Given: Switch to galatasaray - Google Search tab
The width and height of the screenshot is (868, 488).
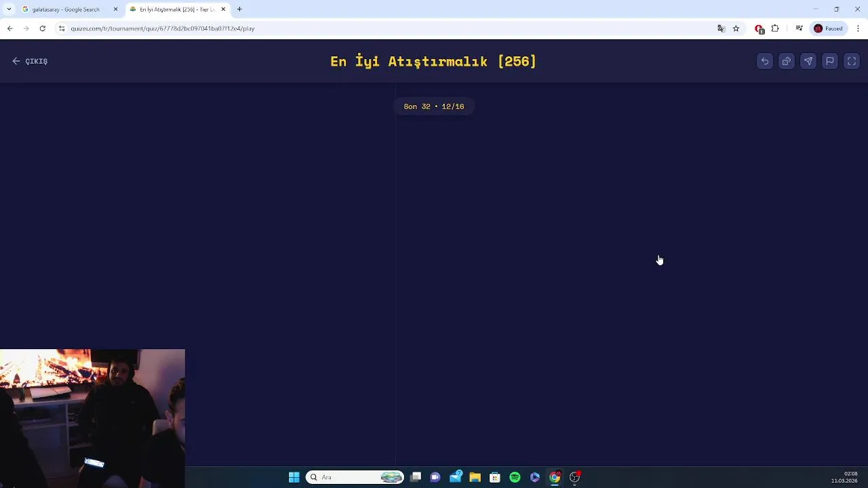Looking at the screenshot, I should 65,9.
